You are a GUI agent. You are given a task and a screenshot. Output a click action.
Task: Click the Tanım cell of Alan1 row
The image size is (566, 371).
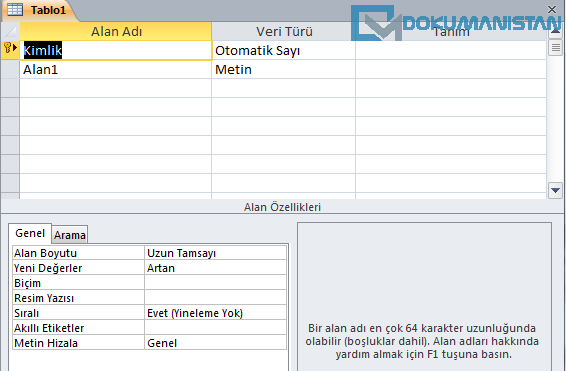451,69
